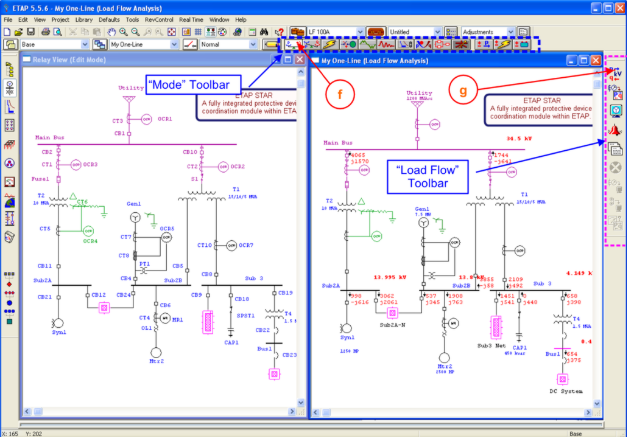Open the My One-Line presentation dropdown

tap(174, 44)
